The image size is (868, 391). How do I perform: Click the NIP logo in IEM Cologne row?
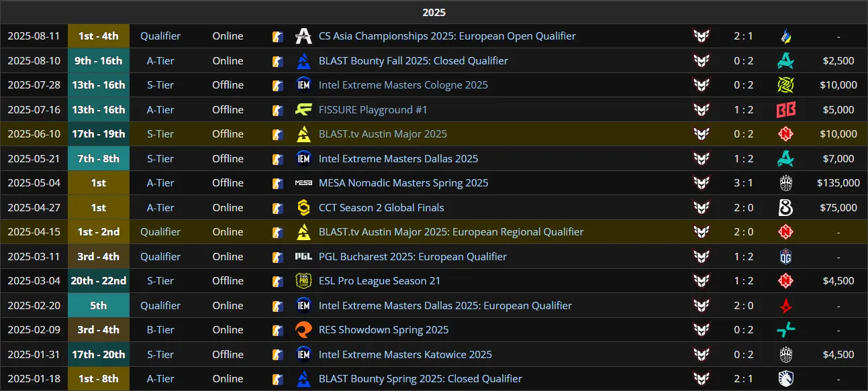tap(785, 85)
